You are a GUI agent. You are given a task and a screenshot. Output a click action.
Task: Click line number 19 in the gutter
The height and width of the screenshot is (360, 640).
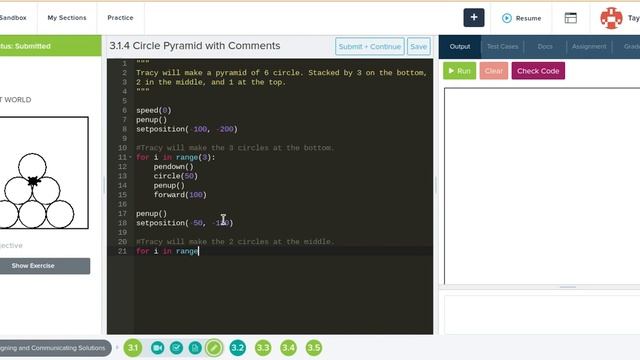coord(122,232)
